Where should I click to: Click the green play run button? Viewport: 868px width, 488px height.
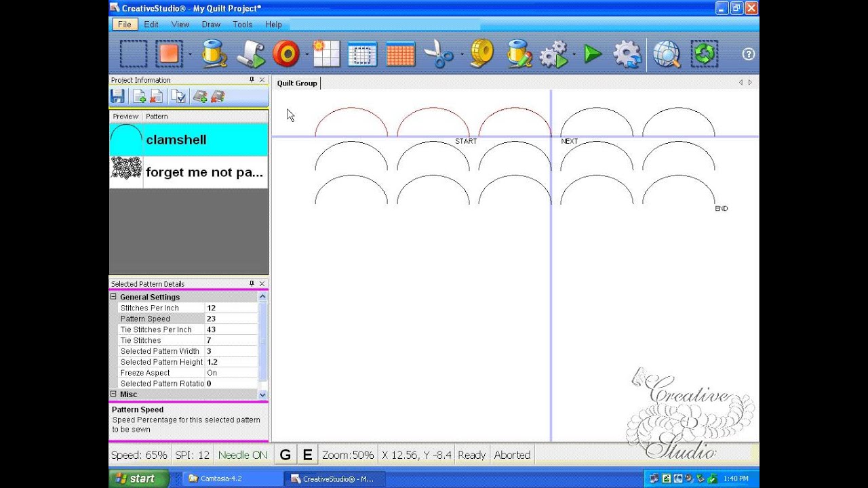pos(593,54)
